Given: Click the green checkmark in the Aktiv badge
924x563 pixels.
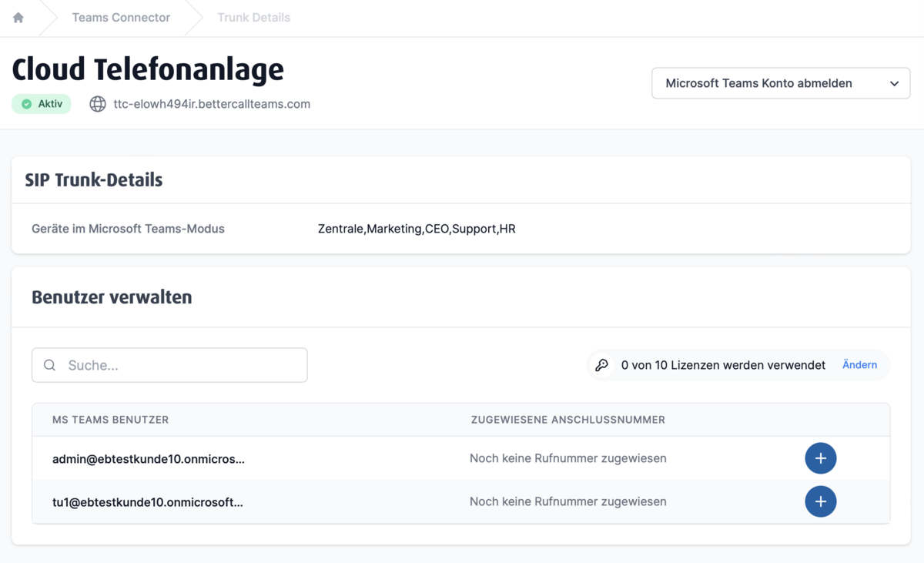Looking at the screenshot, I should [27, 104].
